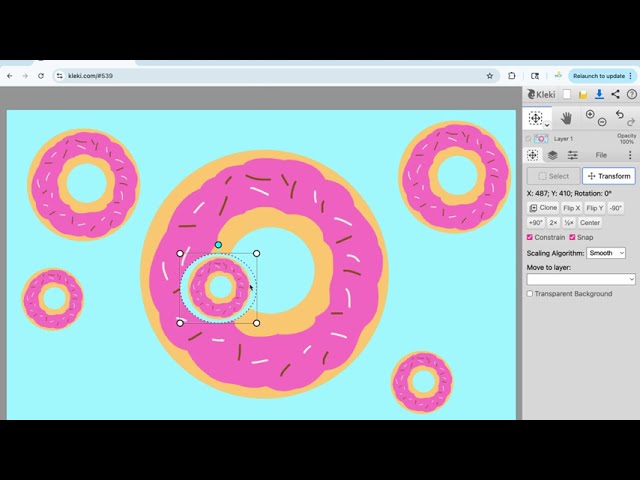The width and height of the screenshot is (640, 480).
Task: Reload the kleki.com page
Action: pyautogui.click(x=41, y=76)
